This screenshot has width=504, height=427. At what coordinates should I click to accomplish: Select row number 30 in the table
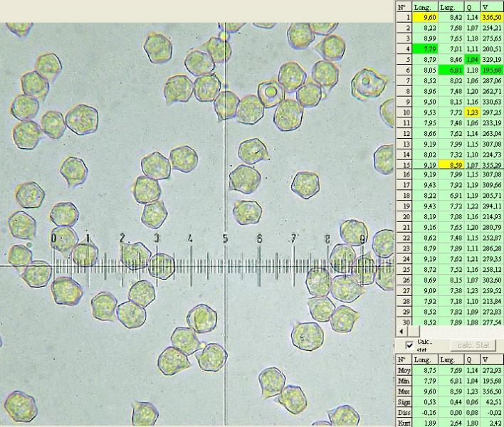(x=404, y=322)
